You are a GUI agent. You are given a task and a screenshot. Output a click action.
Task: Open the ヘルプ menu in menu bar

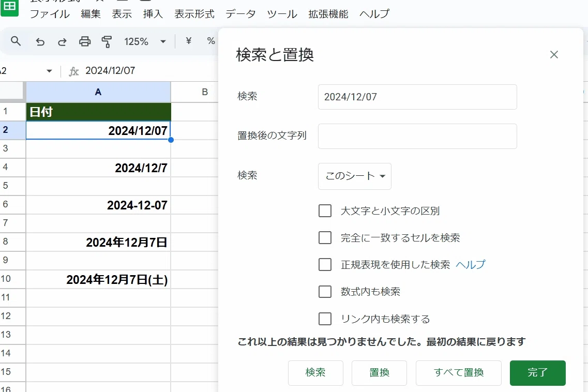point(374,14)
